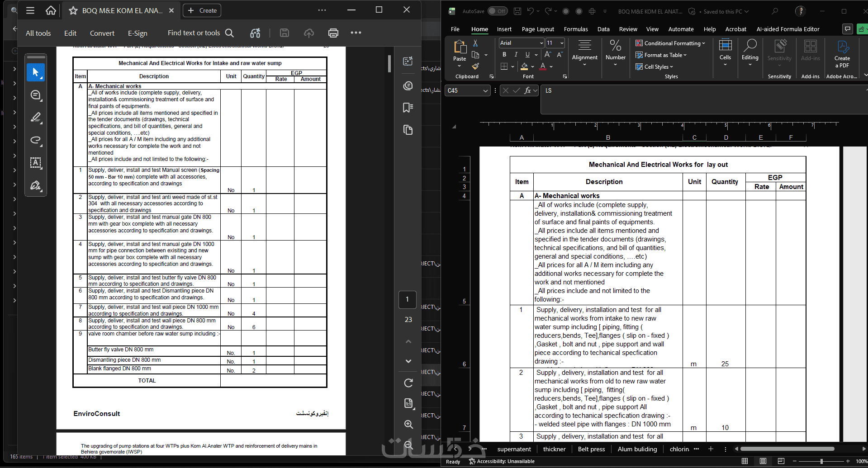The image size is (868, 468).
Task: Open the Page Layout ribbon tab
Action: click(538, 29)
